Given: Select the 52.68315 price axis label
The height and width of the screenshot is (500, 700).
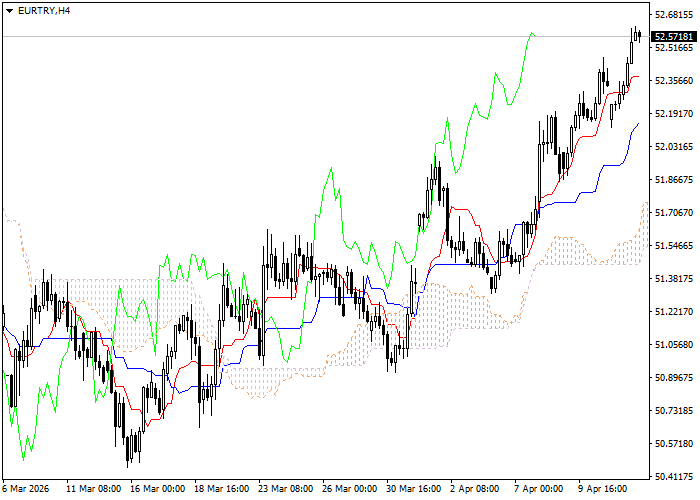Looking at the screenshot, I should pyautogui.click(x=673, y=14).
